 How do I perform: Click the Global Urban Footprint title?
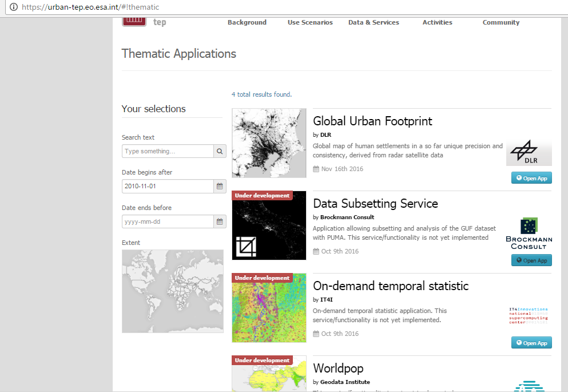[372, 121]
